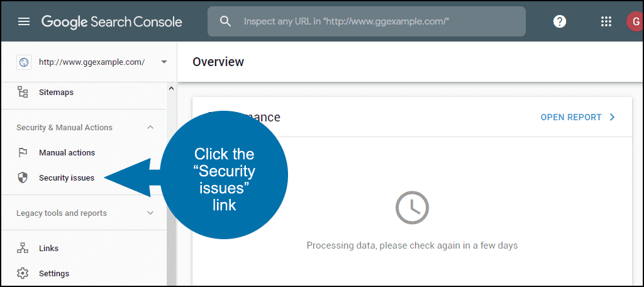Click the Inspect any URL search field
The width and height of the screenshot is (644, 287).
click(x=367, y=21)
